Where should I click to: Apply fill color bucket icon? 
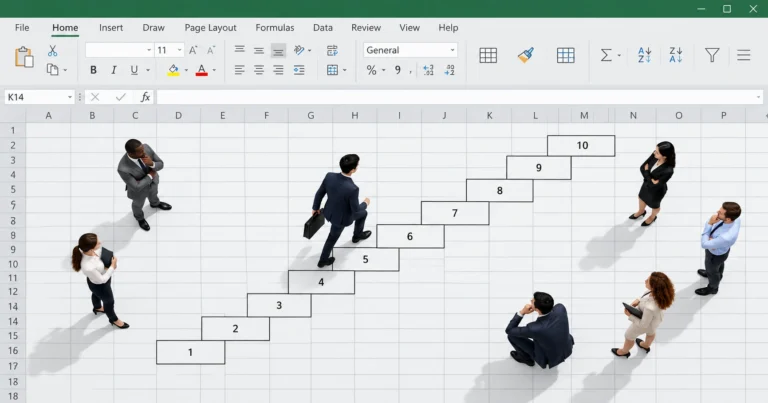(173, 70)
